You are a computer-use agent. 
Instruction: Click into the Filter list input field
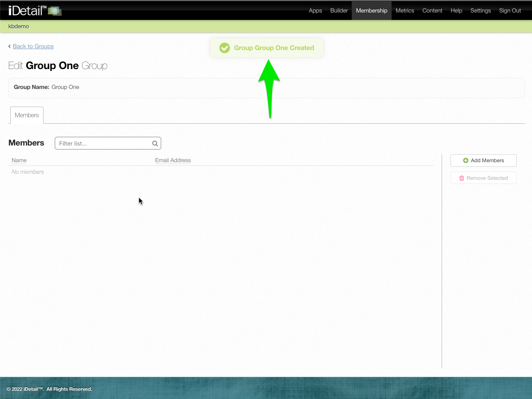pyautogui.click(x=108, y=143)
